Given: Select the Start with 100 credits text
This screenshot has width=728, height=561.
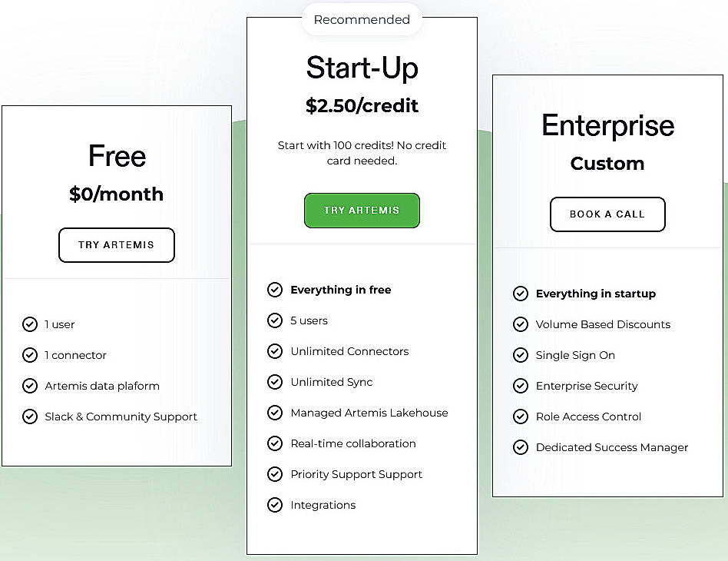Looking at the screenshot, I should (362, 152).
